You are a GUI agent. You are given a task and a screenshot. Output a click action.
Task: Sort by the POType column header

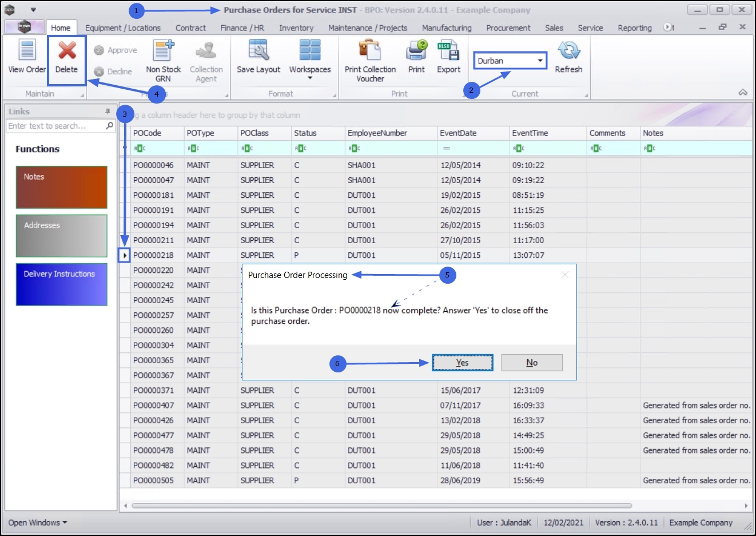click(211, 133)
